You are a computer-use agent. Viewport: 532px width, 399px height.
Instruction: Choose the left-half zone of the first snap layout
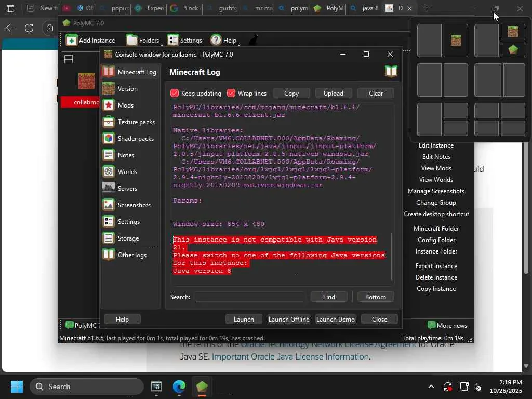429,41
